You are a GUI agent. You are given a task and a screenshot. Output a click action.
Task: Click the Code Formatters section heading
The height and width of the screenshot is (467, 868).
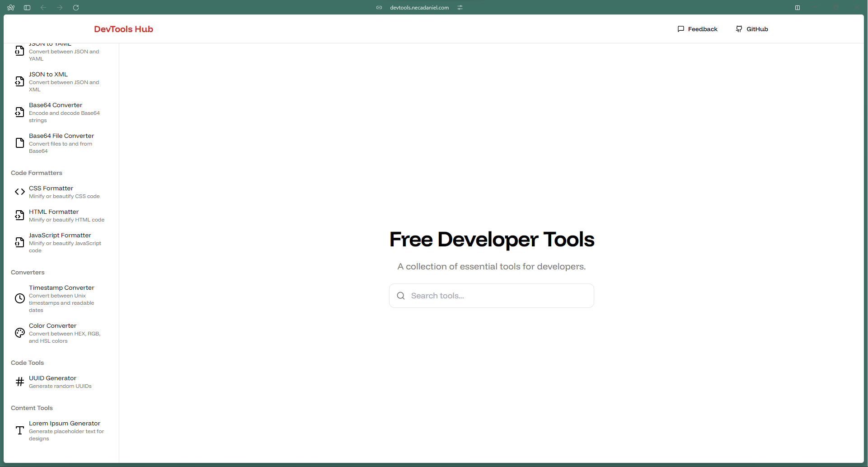37,173
